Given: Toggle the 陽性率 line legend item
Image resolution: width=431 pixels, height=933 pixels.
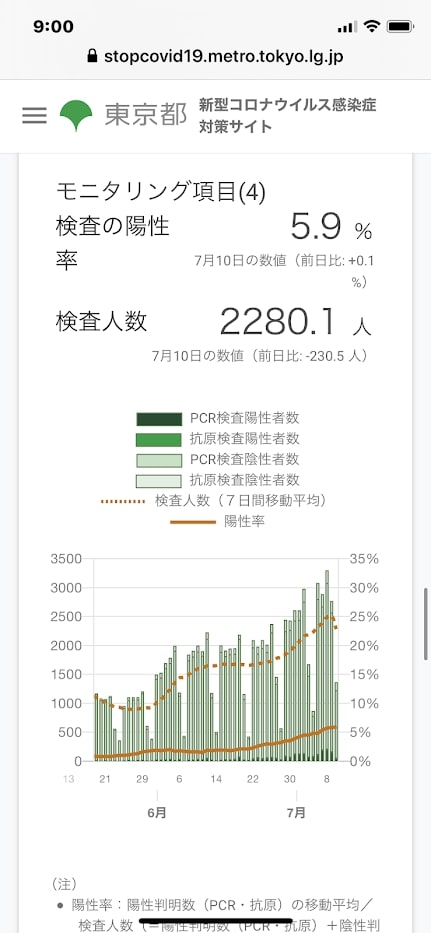Looking at the screenshot, I should 218,522.
